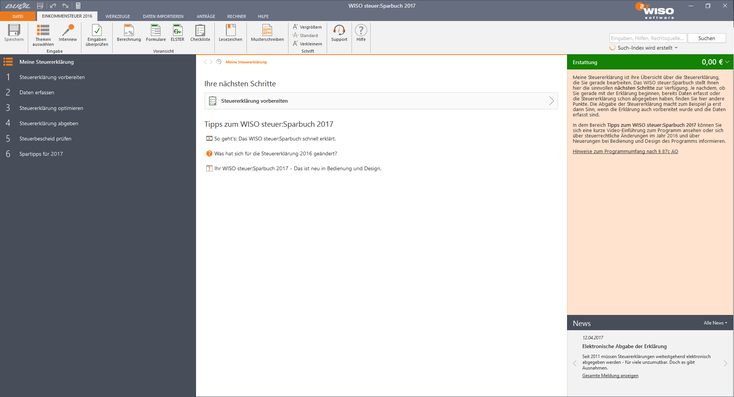Open Hinweise zum Programmumfang nach § 87c AO
Viewport: 734px width, 397px height.
coord(625,151)
